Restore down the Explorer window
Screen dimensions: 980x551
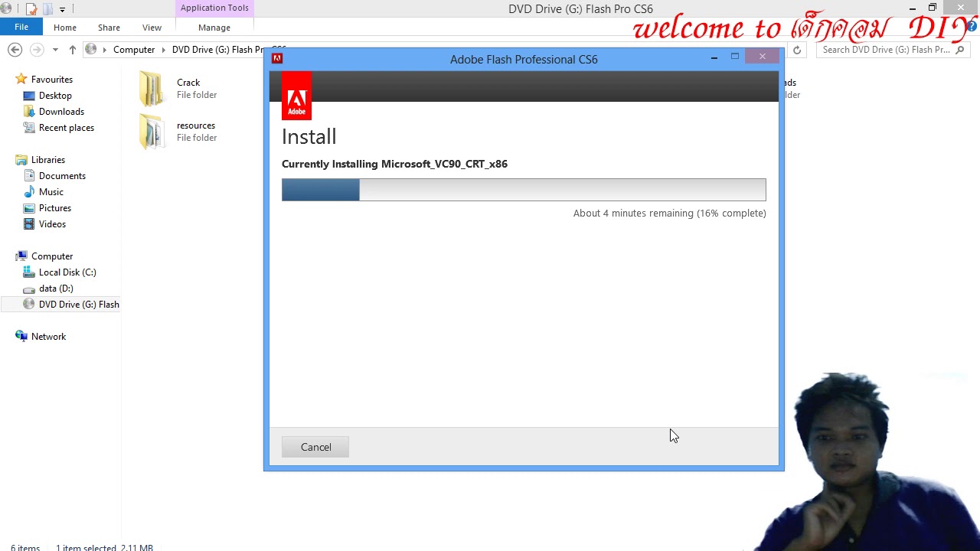933,8
